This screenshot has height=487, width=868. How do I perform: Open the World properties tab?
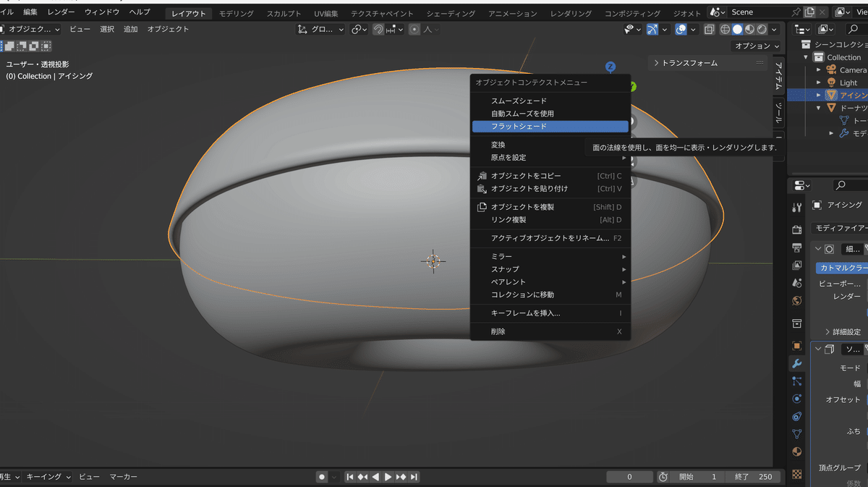797,300
